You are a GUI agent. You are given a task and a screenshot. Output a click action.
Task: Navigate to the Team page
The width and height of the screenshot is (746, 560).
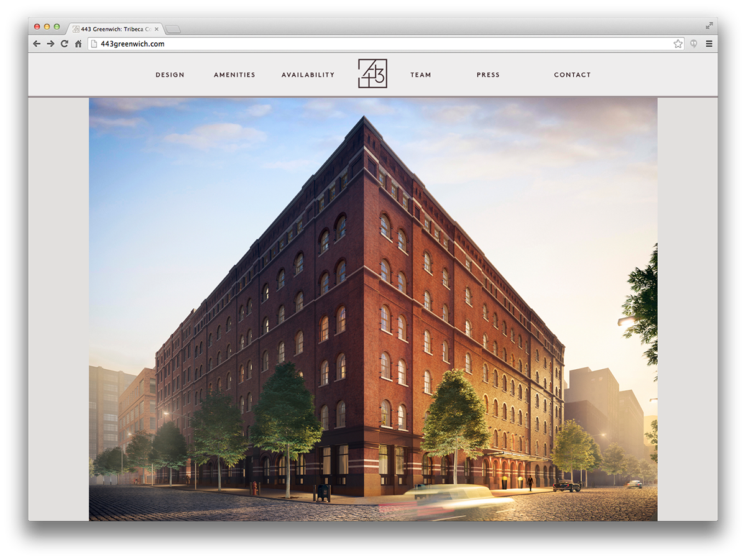421,75
